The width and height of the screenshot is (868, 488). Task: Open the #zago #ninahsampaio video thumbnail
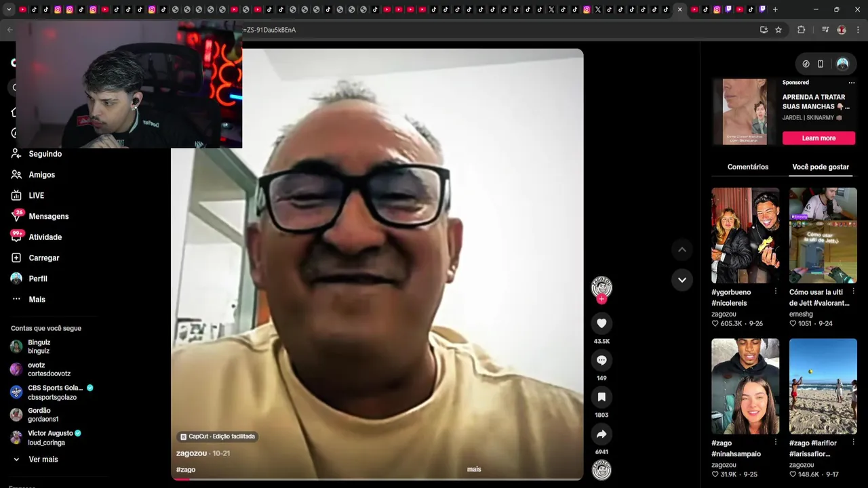coord(745,386)
